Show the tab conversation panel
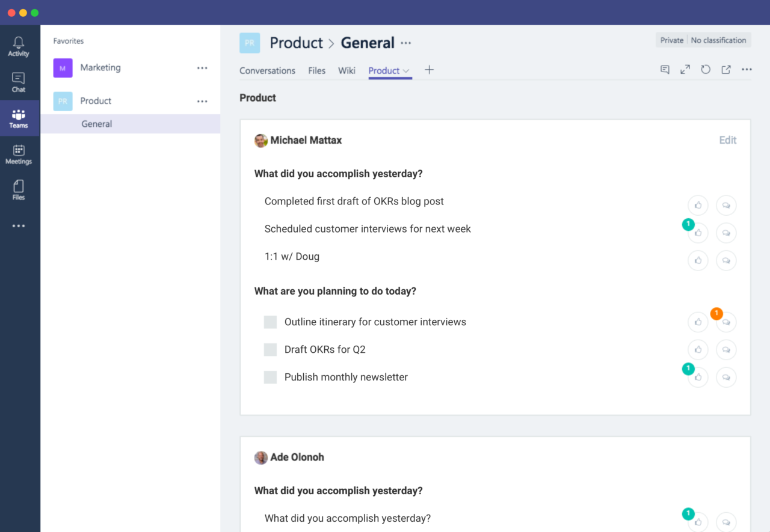Viewport: 770px width, 532px height. click(x=665, y=69)
